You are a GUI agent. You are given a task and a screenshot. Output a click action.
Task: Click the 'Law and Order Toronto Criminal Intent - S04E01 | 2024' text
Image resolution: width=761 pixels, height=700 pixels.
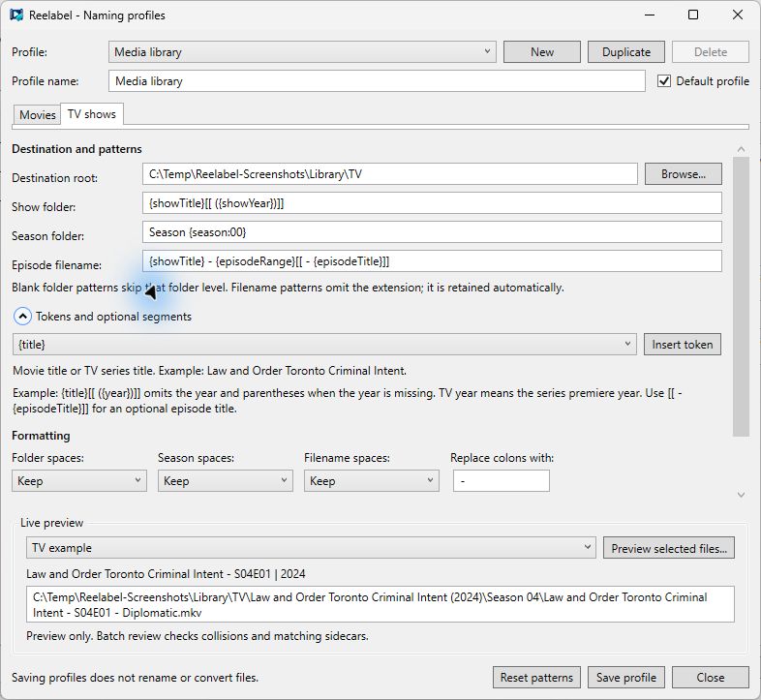click(x=166, y=574)
